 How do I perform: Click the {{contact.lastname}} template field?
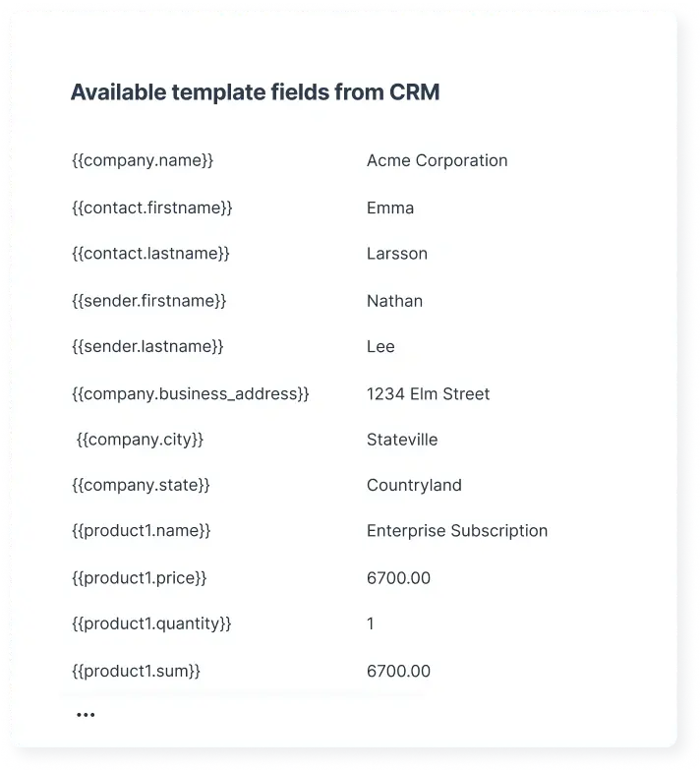click(x=150, y=254)
